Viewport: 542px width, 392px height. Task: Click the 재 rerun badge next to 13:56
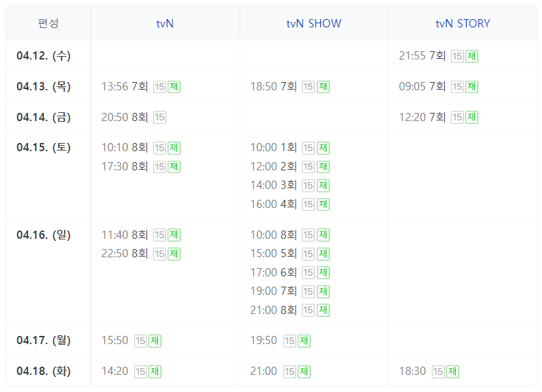[x=175, y=87]
